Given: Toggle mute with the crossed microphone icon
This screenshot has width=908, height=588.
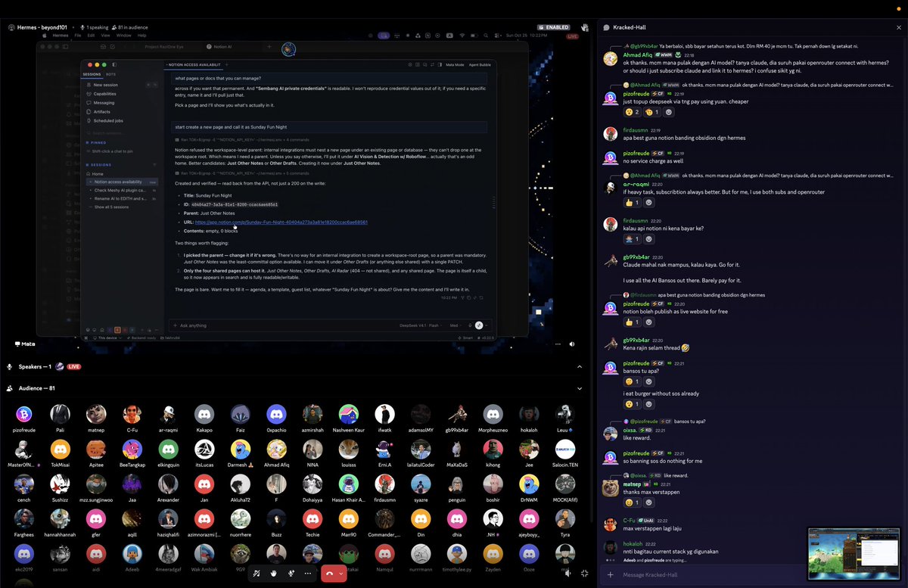Looking at the screenshot, I should [x=257, y=574].
